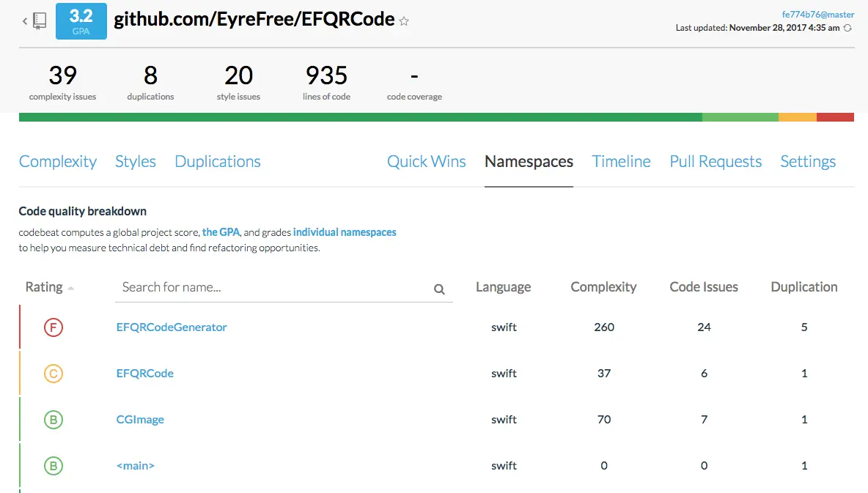The image size is (868, 493).
Task: Click the B rating badge for <main>
Action: pos(53,466)
